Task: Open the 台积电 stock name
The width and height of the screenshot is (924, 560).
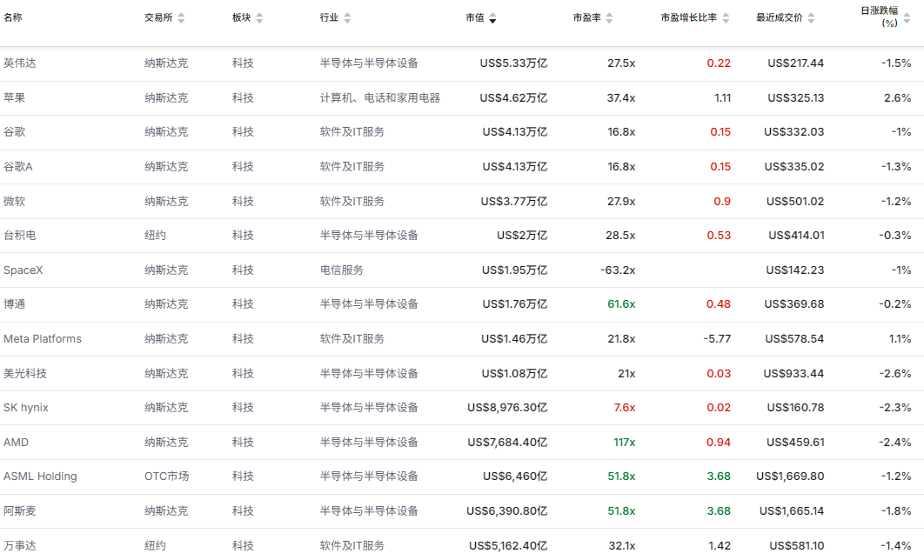Action: pos(20,236)
